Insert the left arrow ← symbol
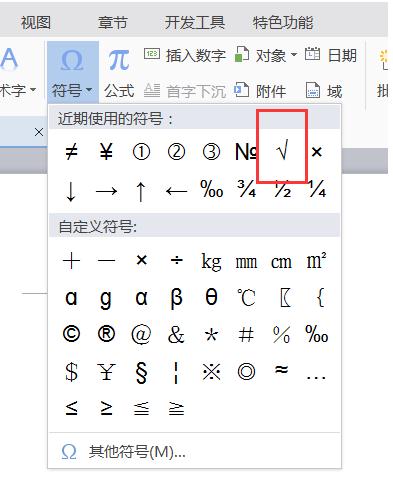Screen dimensions: 393x488 pos(176,191)
